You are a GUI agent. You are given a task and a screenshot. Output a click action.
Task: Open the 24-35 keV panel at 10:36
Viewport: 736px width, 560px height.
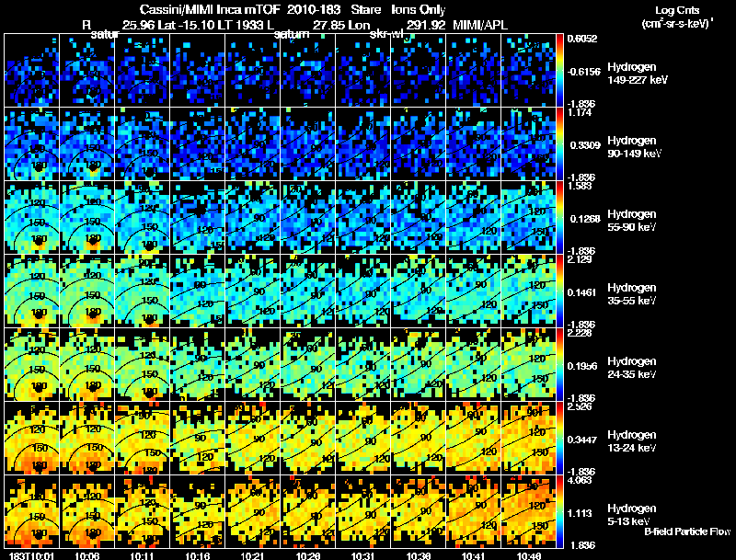pyautogui.click(x=419, y=365)
